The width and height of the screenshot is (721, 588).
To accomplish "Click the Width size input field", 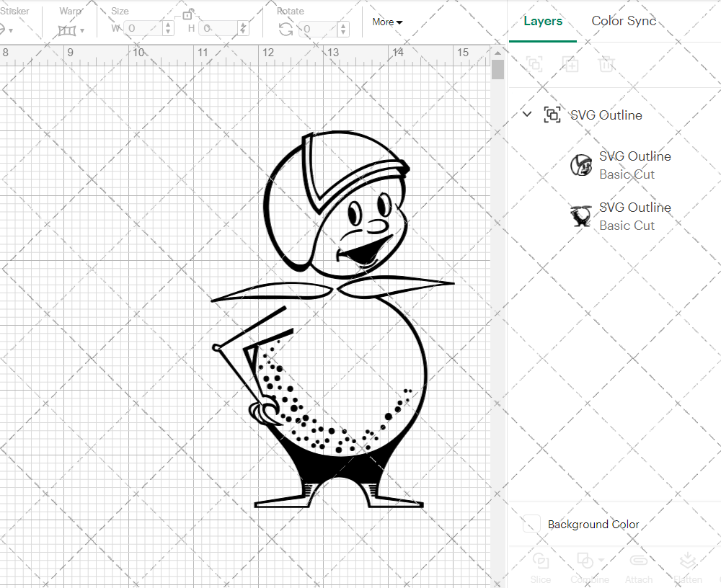I will (143, 29).
